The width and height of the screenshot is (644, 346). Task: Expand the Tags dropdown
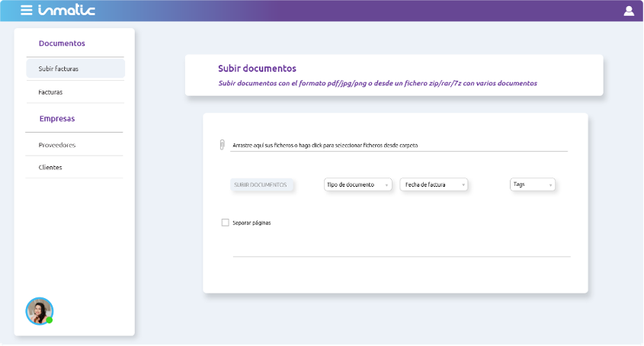[x=532, y=184]
